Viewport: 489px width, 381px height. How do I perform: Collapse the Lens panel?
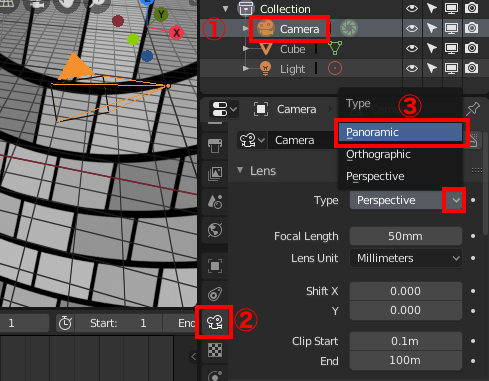coord(240,170)
